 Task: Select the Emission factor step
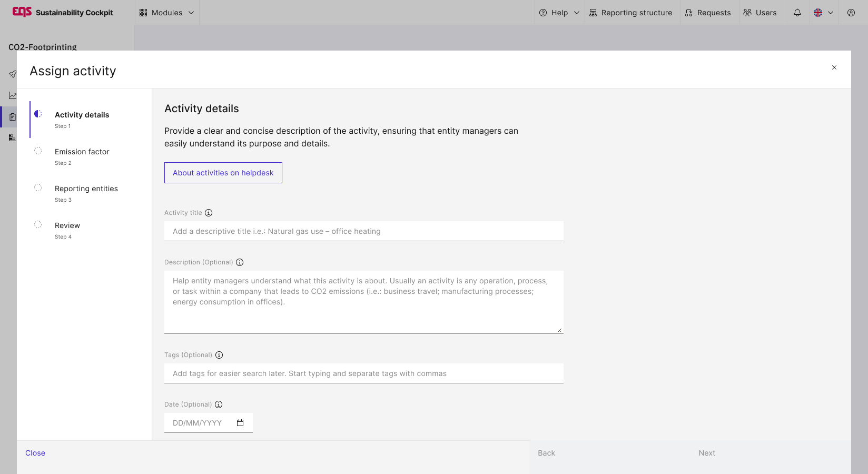pyautogui.click(x=82, y=152)
